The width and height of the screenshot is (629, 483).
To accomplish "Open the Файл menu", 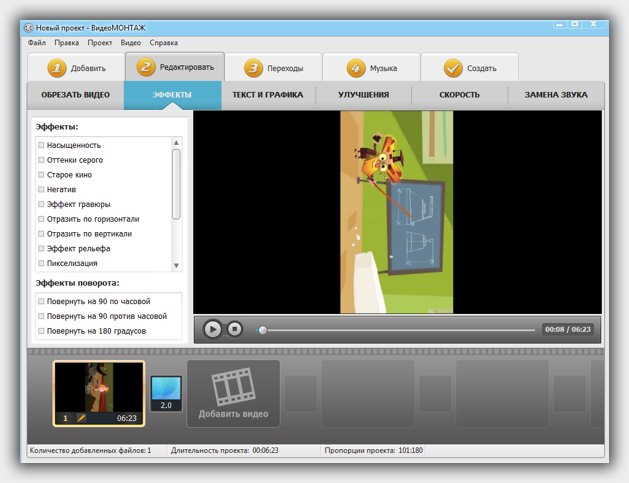I will click(37, 43).
